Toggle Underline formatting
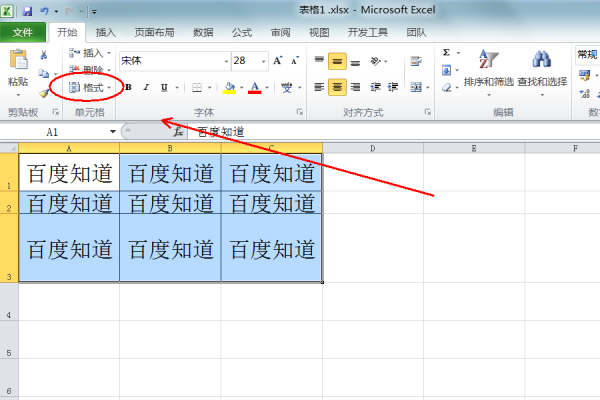Image resolution: width=600 pixels, height=400 pixels. (x=164, y=87)
